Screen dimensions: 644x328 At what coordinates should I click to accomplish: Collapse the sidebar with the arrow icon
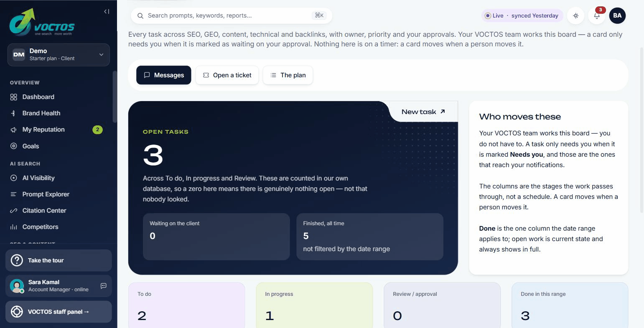click(107, 12)
